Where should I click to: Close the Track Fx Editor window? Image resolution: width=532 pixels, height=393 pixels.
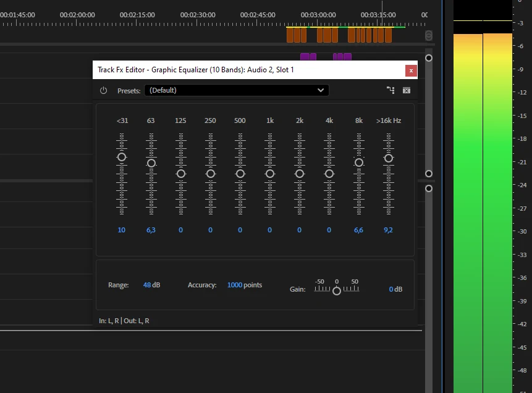click(x=411, y=70)
